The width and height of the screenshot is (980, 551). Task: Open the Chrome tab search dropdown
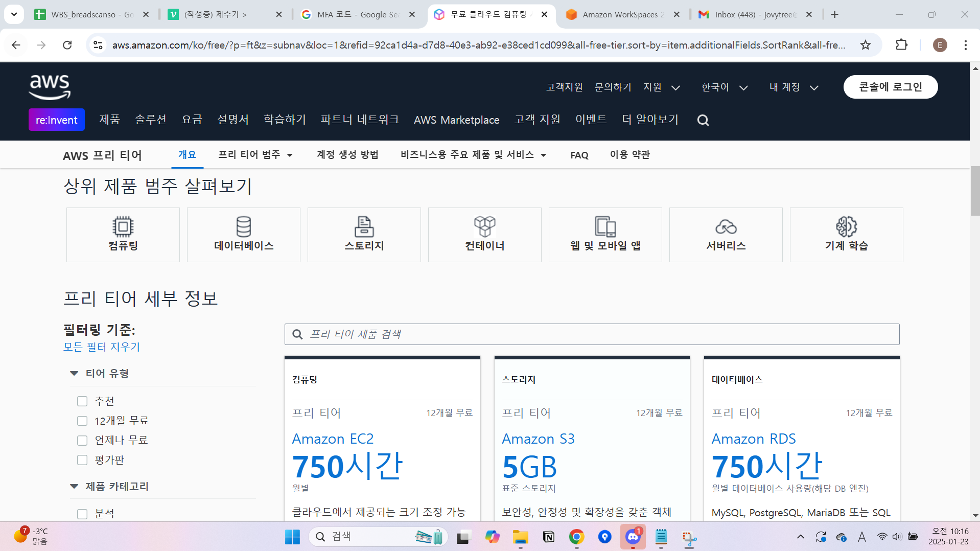click(x=14, y=14)
